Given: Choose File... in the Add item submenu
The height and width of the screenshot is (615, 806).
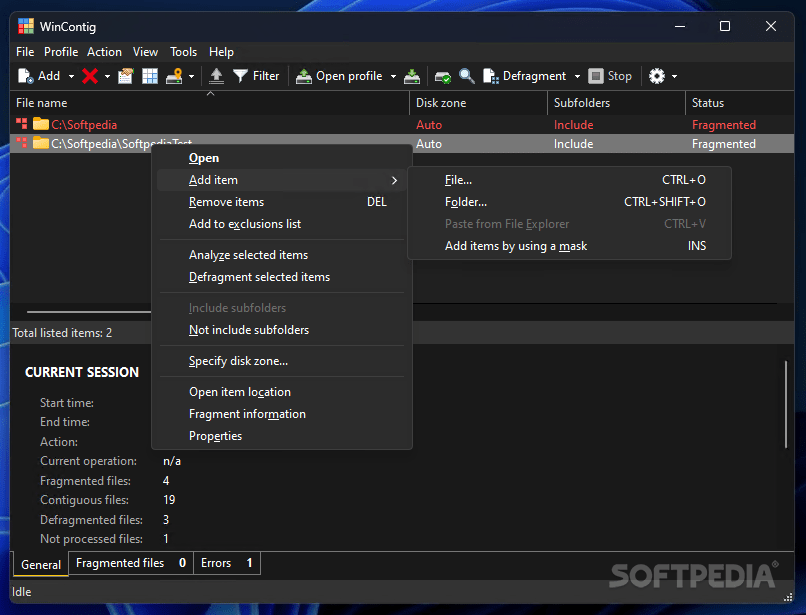Looking at the screenshot, I should [570, 180].
